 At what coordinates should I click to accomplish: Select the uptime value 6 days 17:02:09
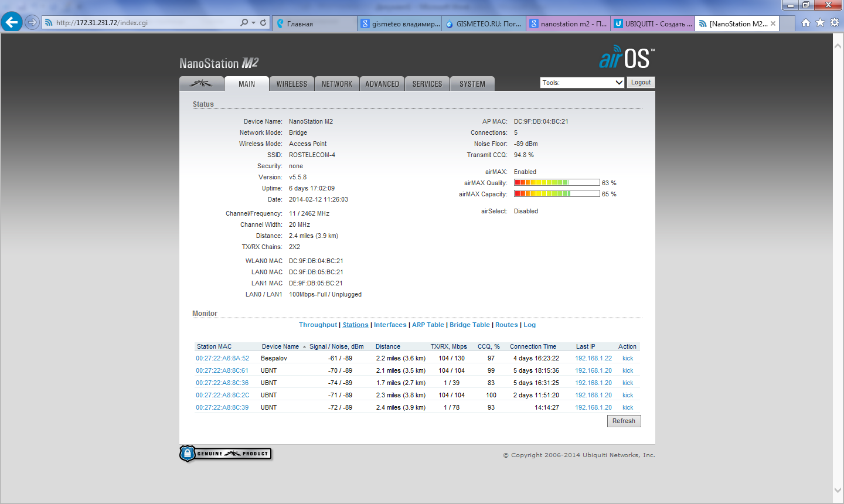[312, 188]
